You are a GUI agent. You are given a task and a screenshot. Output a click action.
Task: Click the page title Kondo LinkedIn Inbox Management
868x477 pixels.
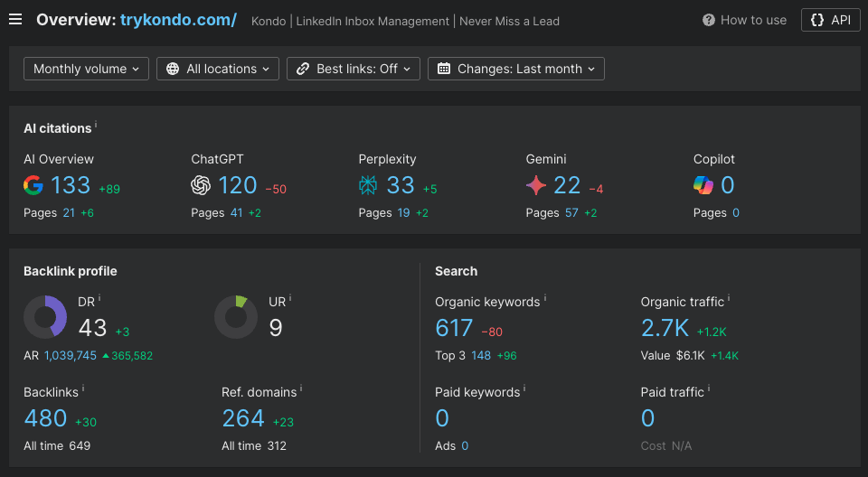click(x=405, y=22)
